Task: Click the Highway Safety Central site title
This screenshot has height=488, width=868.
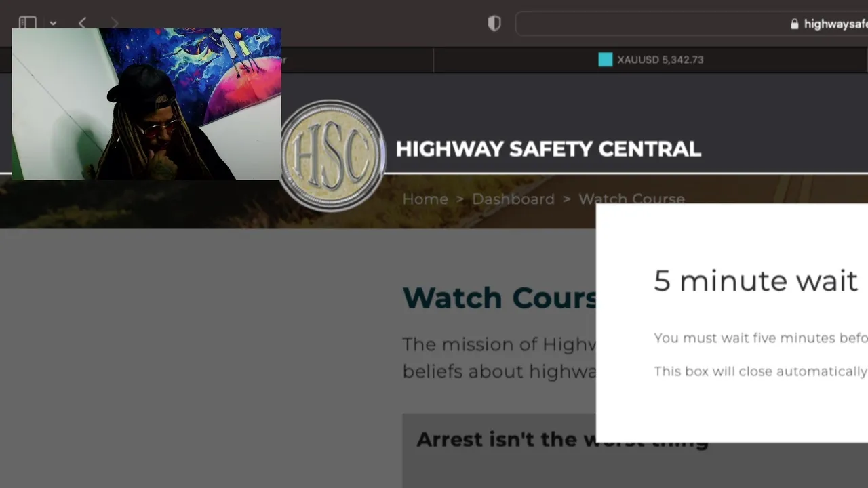Action: pos(548,149)
